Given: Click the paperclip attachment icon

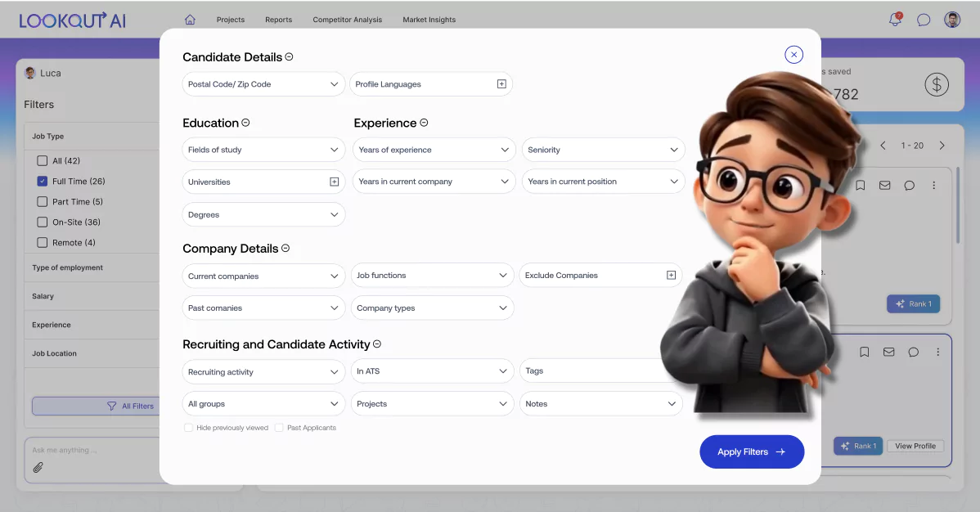Looking at the screenshot, I should (38, 468).
